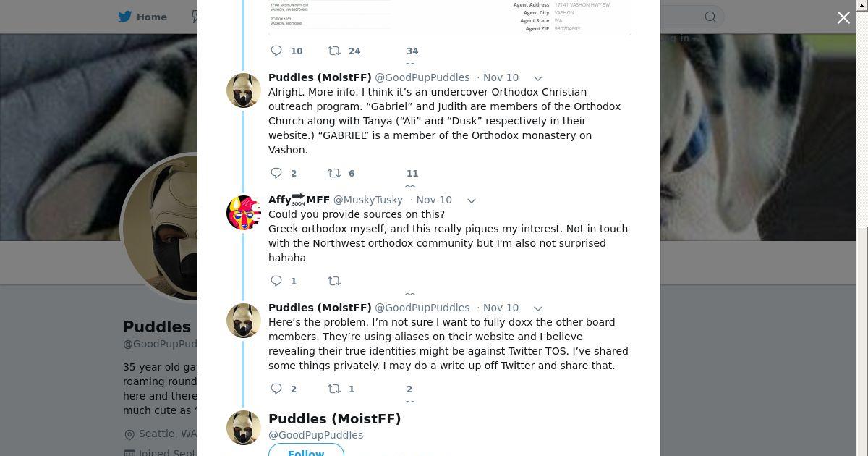Retweet MuskyTusky's tweet asking for sources
Screen dimensions: 868x456
click(x=334, y=281)
